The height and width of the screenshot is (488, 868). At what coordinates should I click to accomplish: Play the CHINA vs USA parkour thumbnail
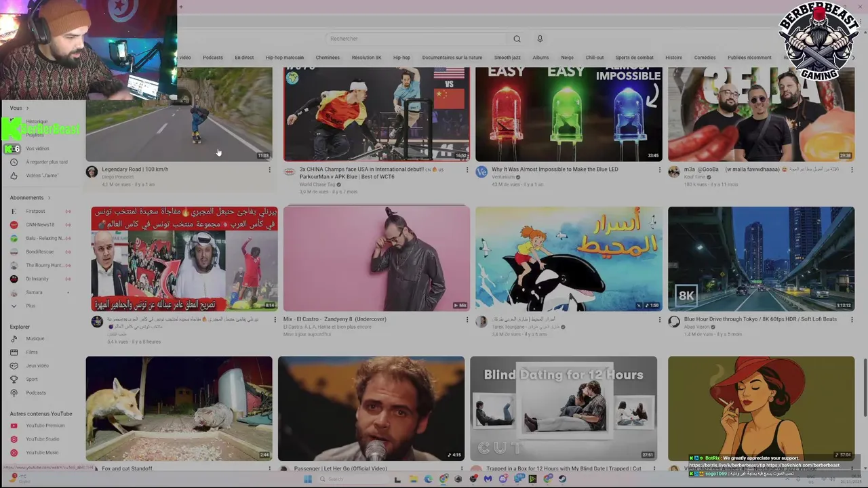[376, 114]
